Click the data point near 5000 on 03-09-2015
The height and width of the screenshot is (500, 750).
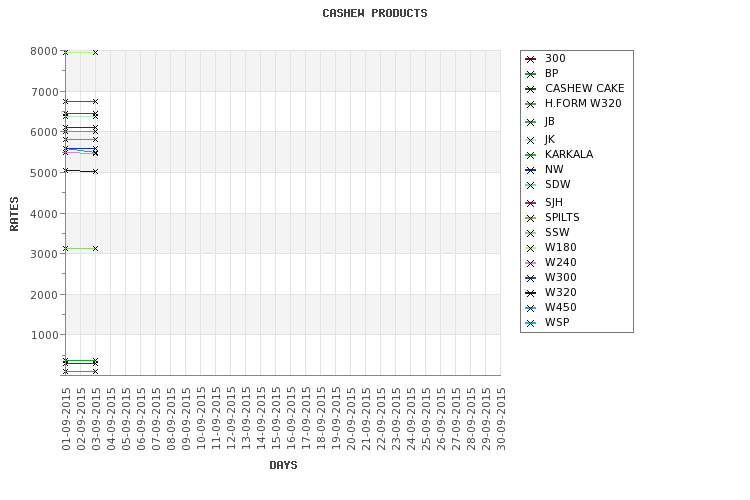point(95,171)
